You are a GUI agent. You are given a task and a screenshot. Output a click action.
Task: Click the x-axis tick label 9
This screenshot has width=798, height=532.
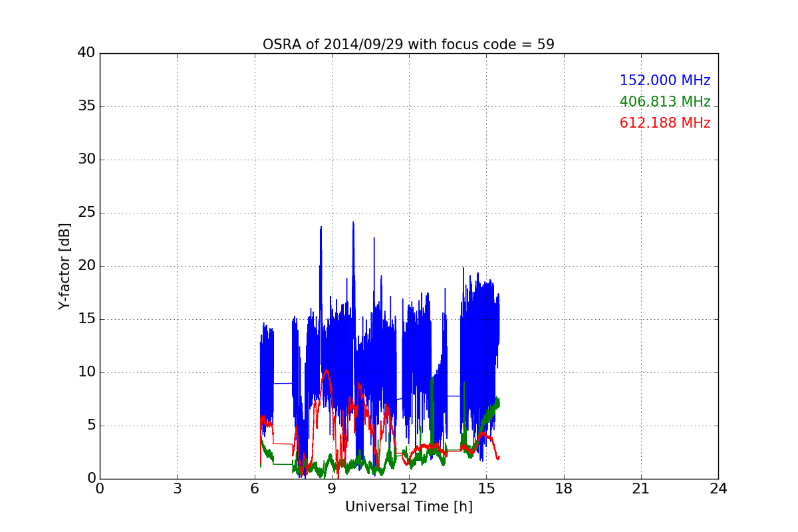(x=332, y=489)
